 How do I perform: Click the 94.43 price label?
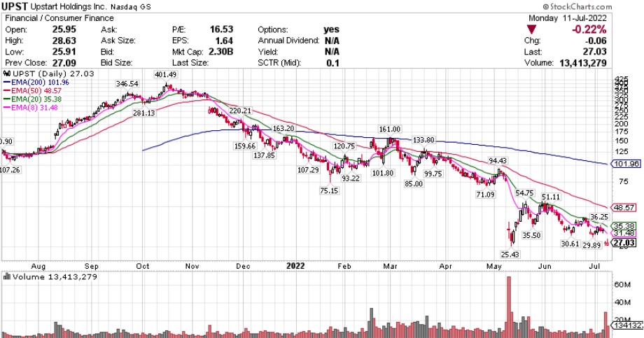coord(498,160)
